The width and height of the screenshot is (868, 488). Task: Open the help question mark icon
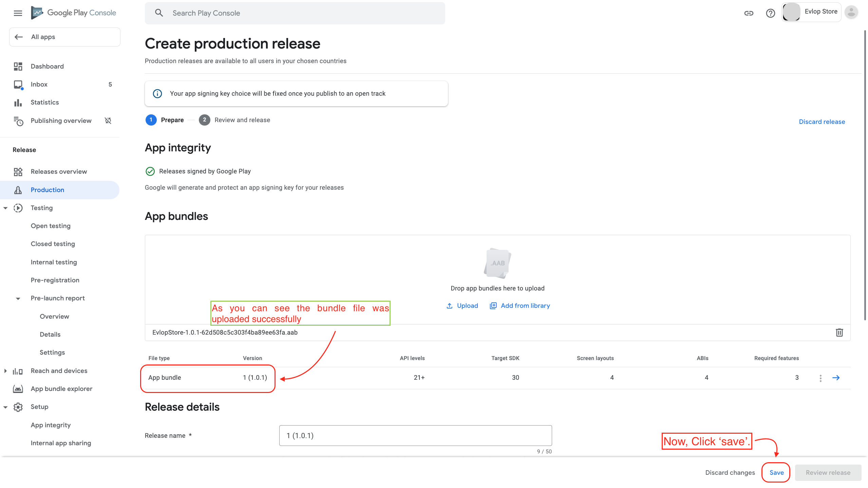click(770, 13)
